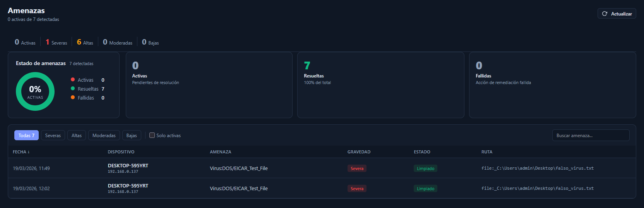The height and width of the screenshot is (208, 644).
Task: Click the orange Fallidas legend dot
Action: coord(73,97)
